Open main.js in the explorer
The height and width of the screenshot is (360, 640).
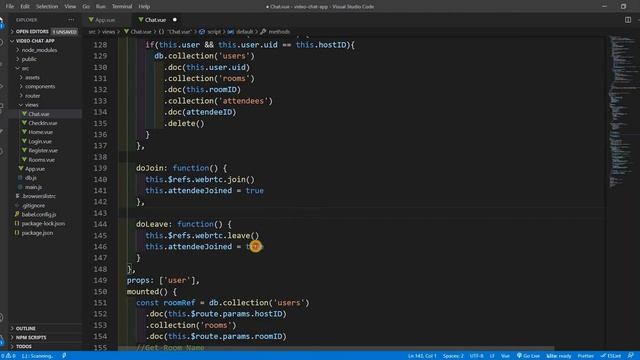33,187
